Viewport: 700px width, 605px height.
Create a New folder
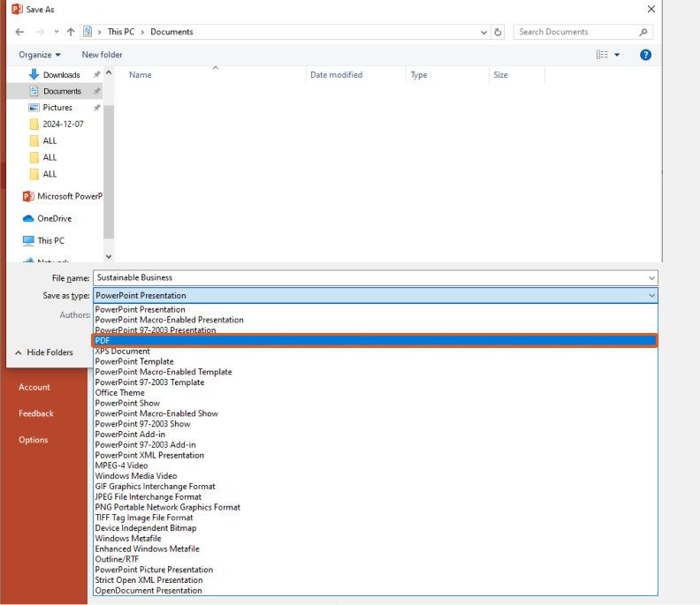102,55
